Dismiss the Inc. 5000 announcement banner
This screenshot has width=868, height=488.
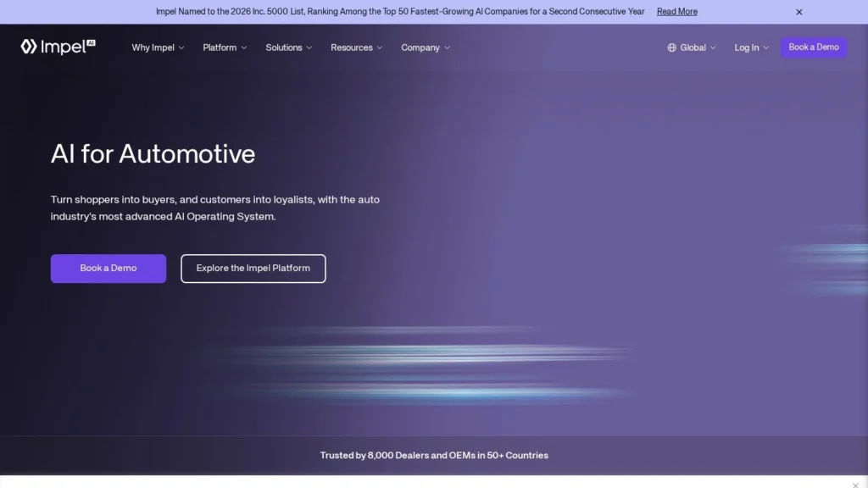[798, 12]
